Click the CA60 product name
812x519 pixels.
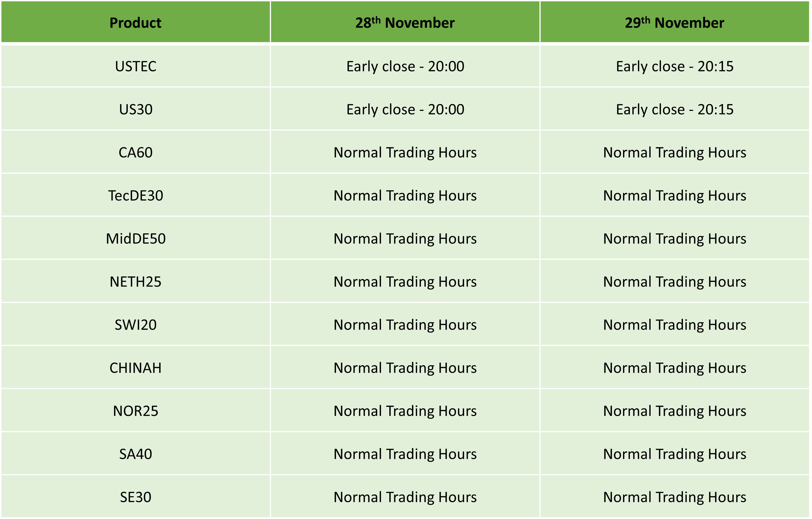pyautogui.click(x=136, y=152)
